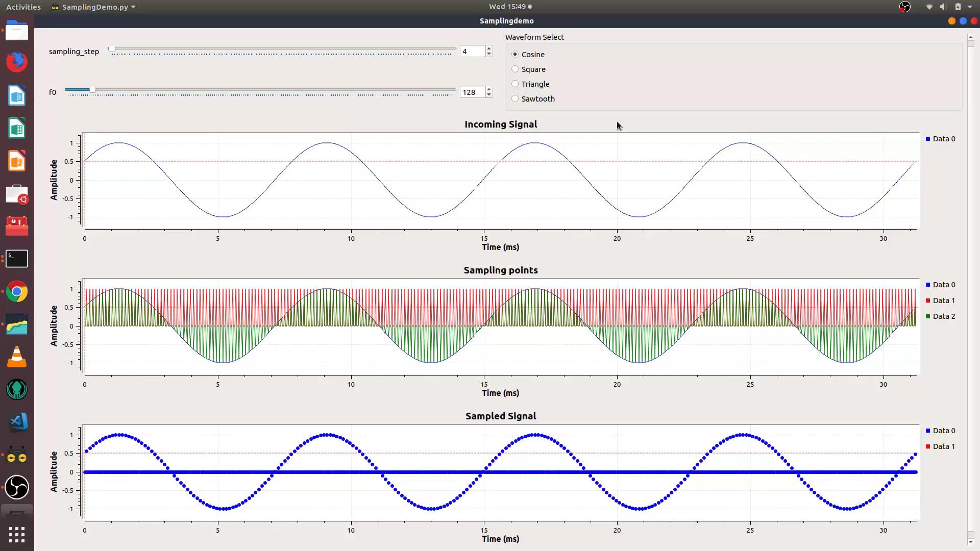Open the Terminal from the dock
Image resolution: width=980 pixels, height=551 pixels.
coord(17,259)
